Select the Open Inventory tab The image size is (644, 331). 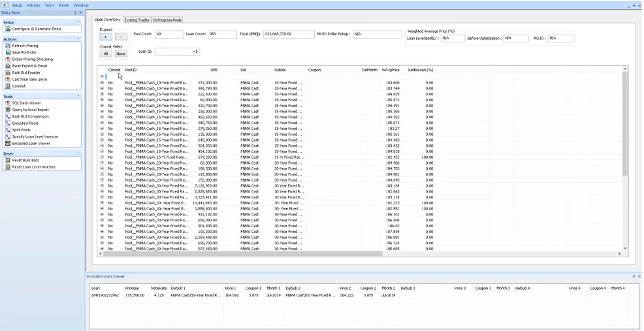point(108,20)
